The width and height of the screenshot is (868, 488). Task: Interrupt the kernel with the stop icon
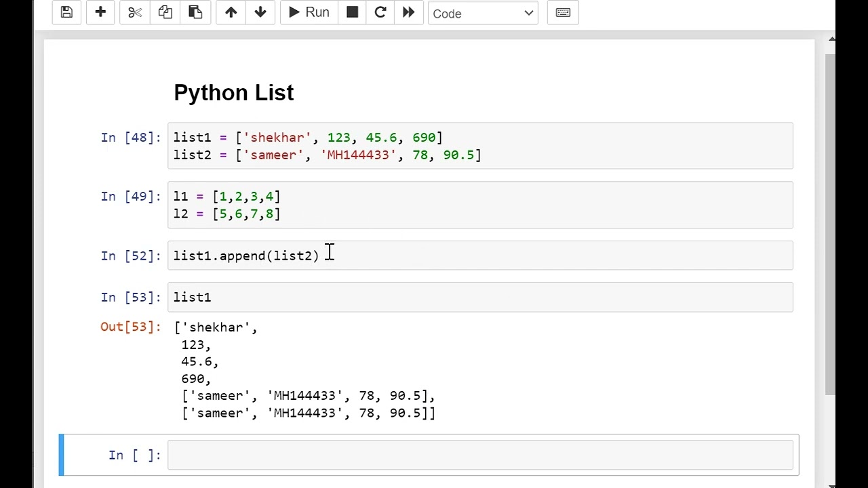tap(352, 12)
